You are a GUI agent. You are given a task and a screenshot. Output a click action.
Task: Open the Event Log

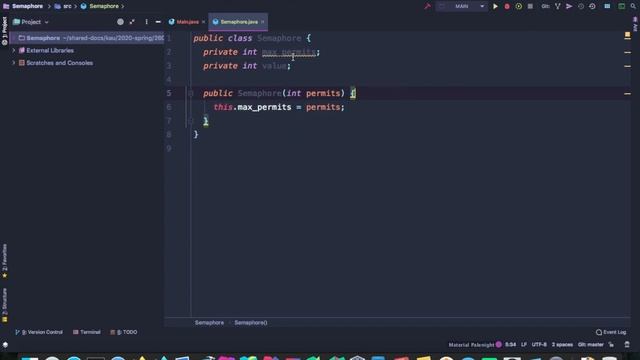point(611,332)
